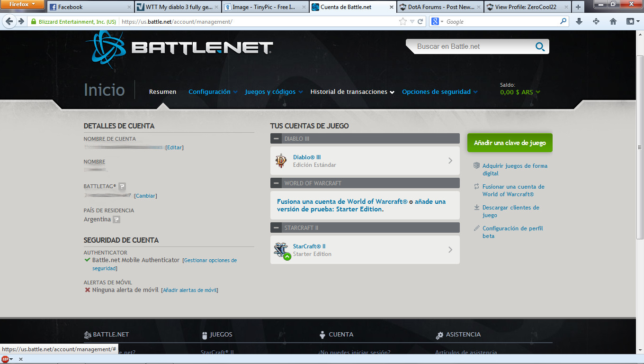Click the help icon next to Argentina
This screenshot has width=644, height=364.
[116, 219]
